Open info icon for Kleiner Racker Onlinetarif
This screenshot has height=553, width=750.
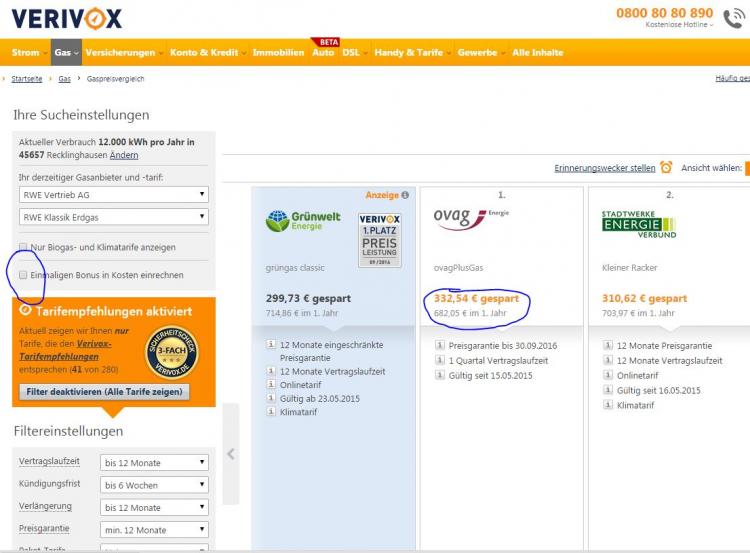click(608, 375)
